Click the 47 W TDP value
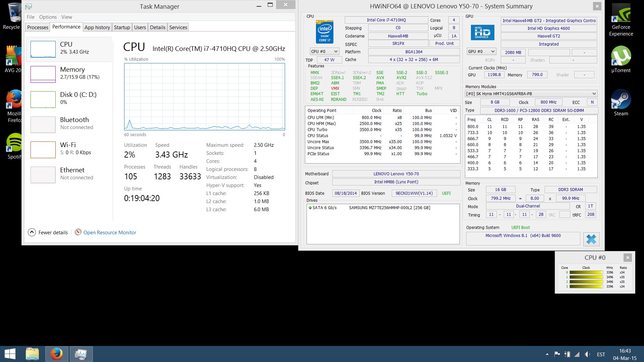Viewport: 644px width, 362px height. click(x=329, y=60)
